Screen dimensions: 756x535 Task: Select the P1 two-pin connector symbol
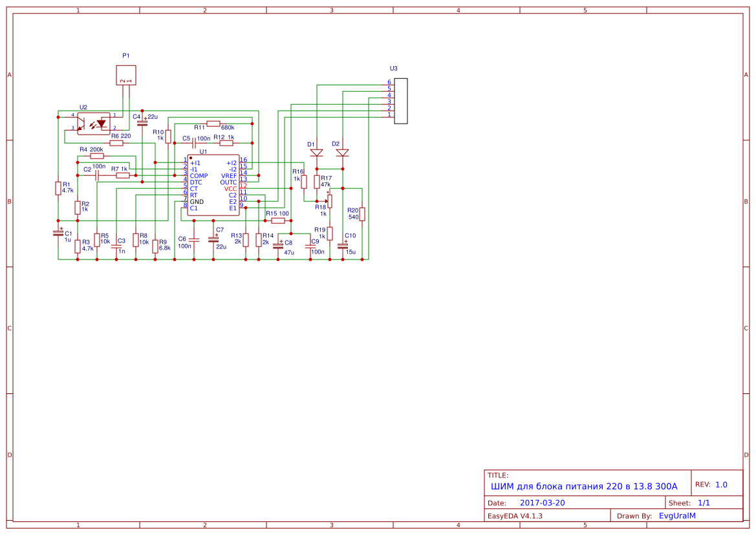click(x=126, y=75)
